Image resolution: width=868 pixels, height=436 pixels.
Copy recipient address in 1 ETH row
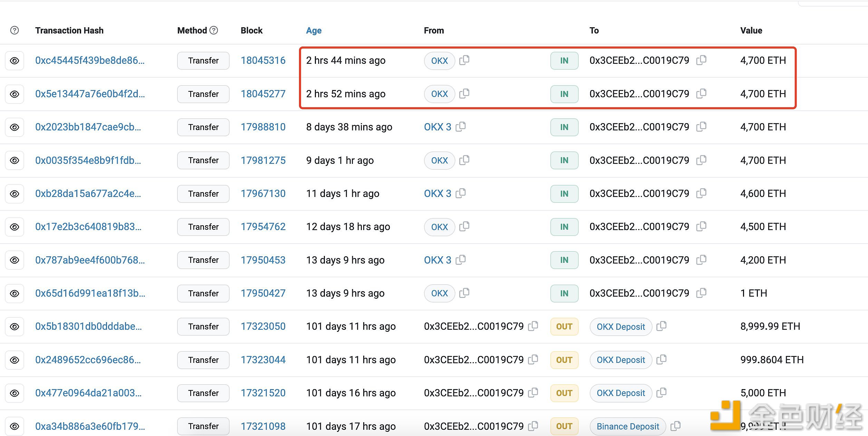tap(701, 293)
